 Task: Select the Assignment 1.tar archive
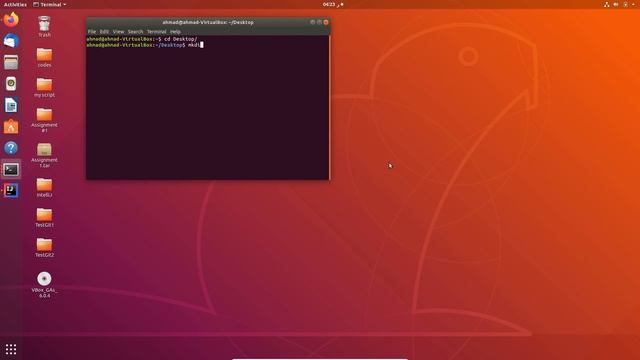[44, 155]
